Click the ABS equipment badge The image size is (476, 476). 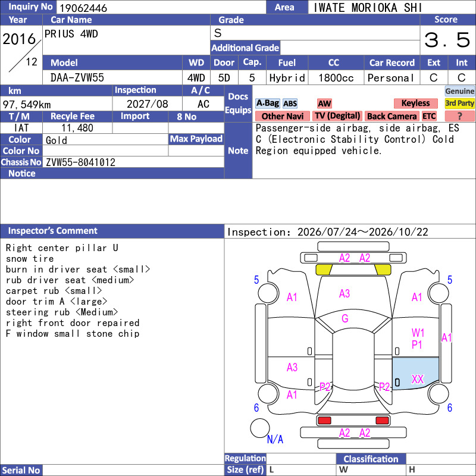tap(290, 104)
